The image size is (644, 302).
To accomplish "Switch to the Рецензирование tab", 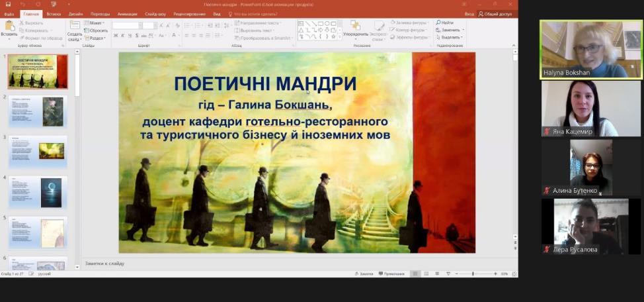I will tap(189, 14).
